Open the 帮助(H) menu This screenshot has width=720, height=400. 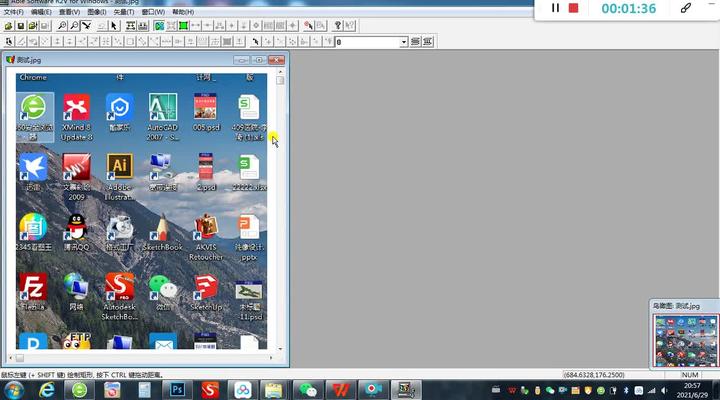point(183,12)
